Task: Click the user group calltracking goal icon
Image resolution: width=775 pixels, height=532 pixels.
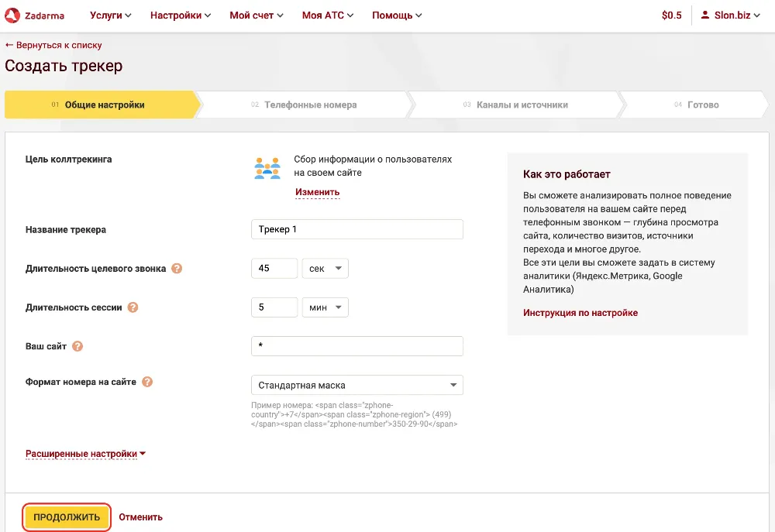Action: click(267, 168)
